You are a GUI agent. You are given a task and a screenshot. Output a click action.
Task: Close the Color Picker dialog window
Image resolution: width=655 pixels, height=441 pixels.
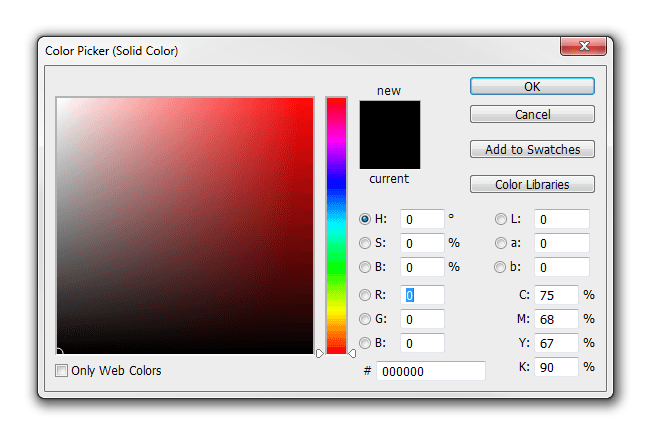click(x=583, y=46)
